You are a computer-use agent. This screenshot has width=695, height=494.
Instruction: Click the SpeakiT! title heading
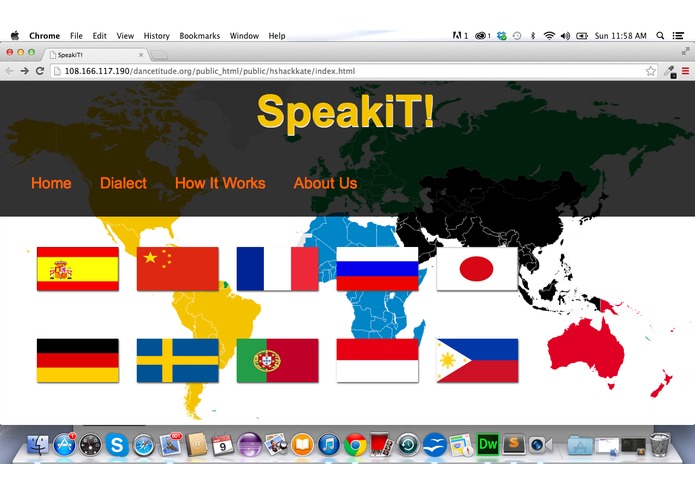click(x=345, y=112)
